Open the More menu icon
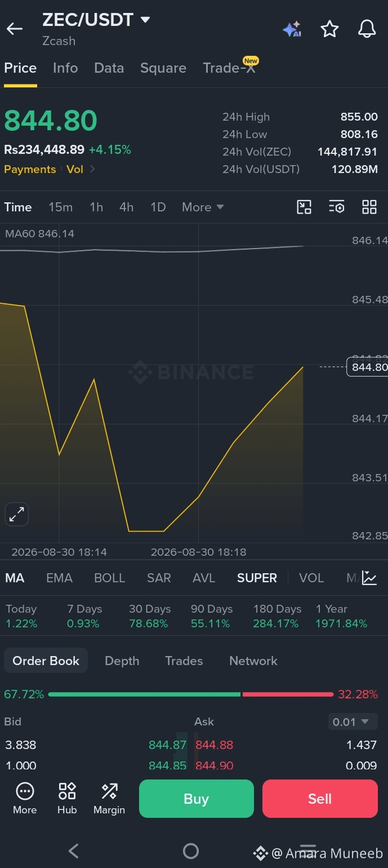 25,799
